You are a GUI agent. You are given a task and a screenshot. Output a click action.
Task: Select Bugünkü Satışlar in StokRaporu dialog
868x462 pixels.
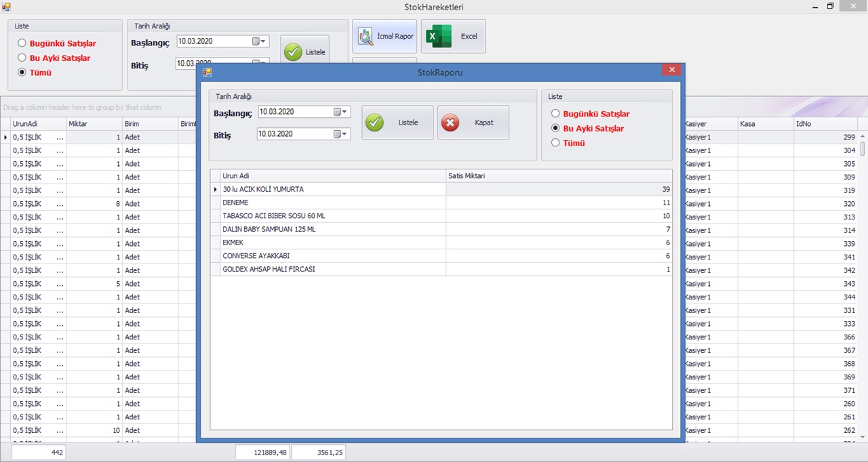pos(556,114)
